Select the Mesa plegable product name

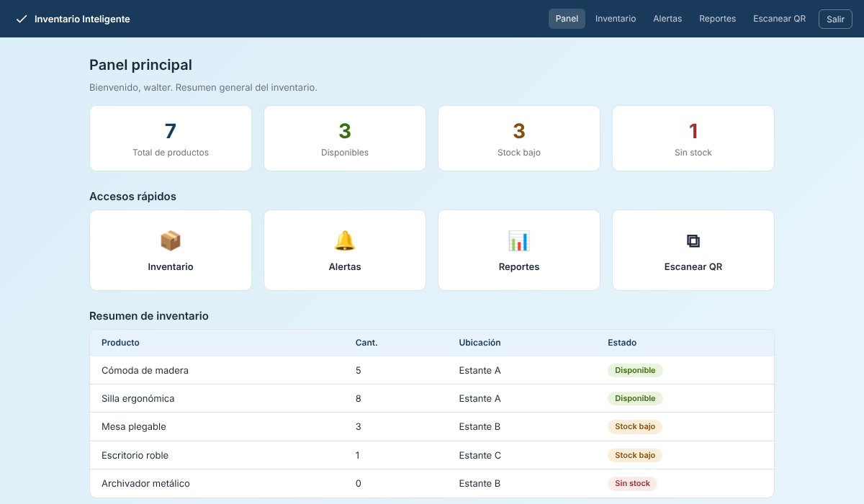(x=134, y=427)
